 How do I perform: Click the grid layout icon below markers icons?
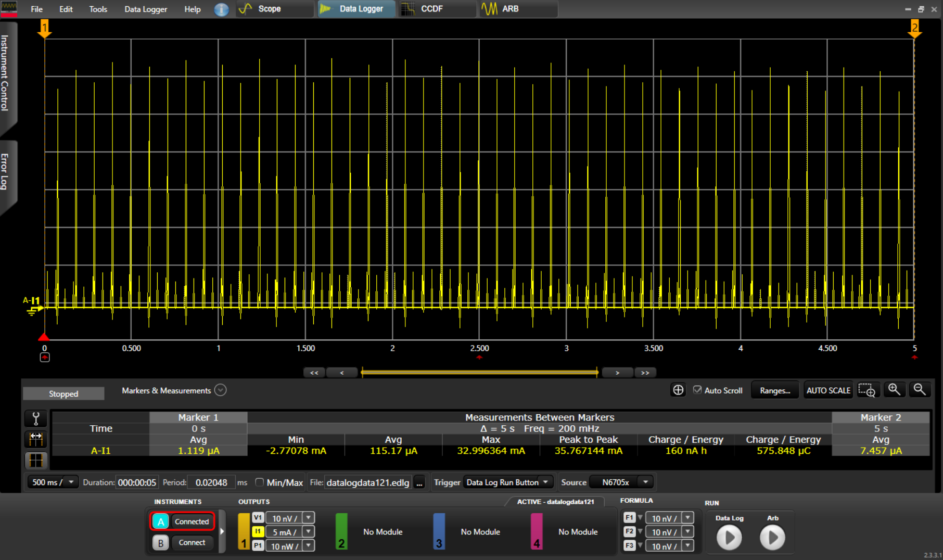[x=36, y=460]
